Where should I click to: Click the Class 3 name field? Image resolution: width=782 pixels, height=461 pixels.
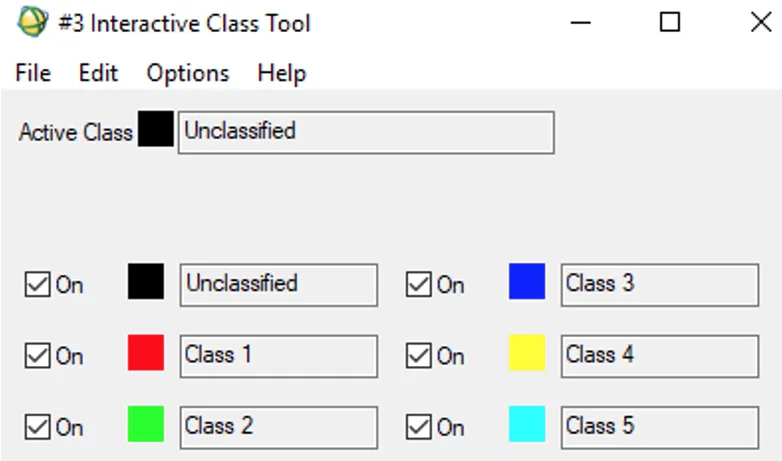point(660,285)
